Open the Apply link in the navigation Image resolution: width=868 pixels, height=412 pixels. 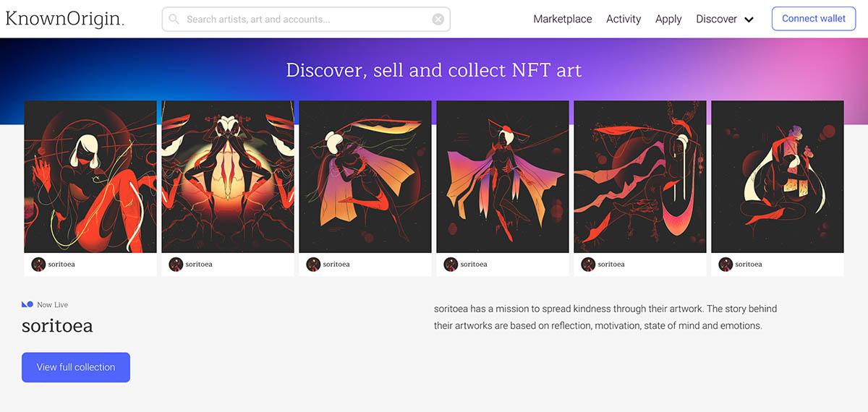(668, 20)
